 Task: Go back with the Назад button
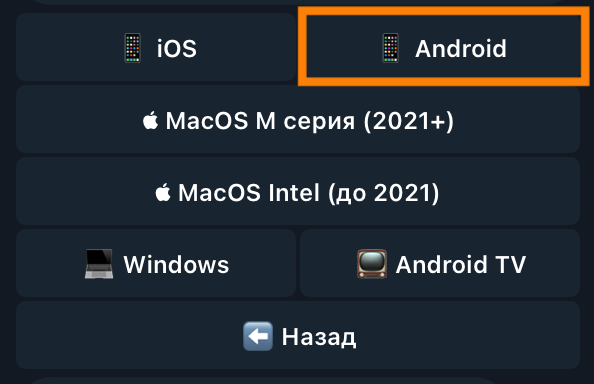tap(298, 335)
